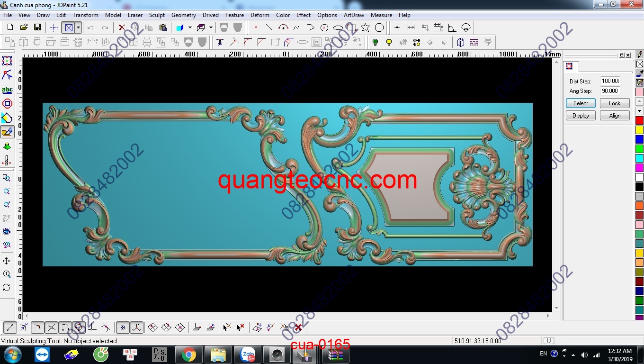Select the blue 3D solid cube icon
Image resolution: width=644 pixels, height=364 pixels.
click(x=179, y=27)
